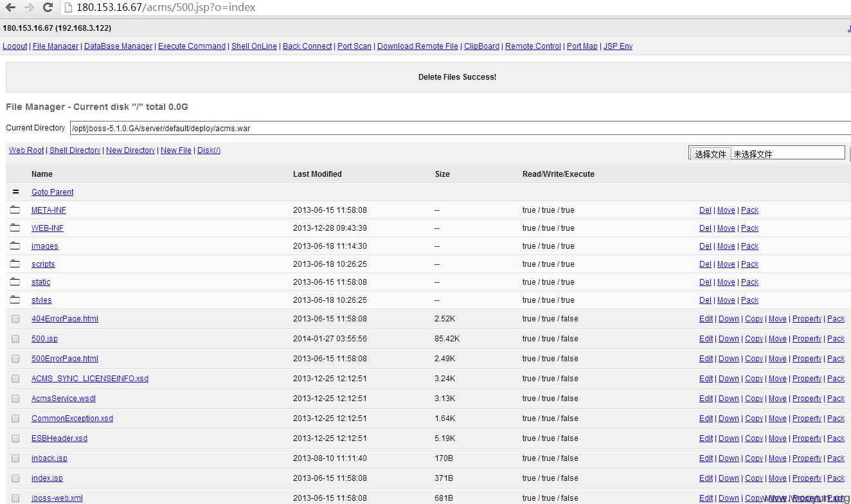Open the jboss-web.xml file link
The height and width of the screenshot is (504, 851).
[57, 498]
